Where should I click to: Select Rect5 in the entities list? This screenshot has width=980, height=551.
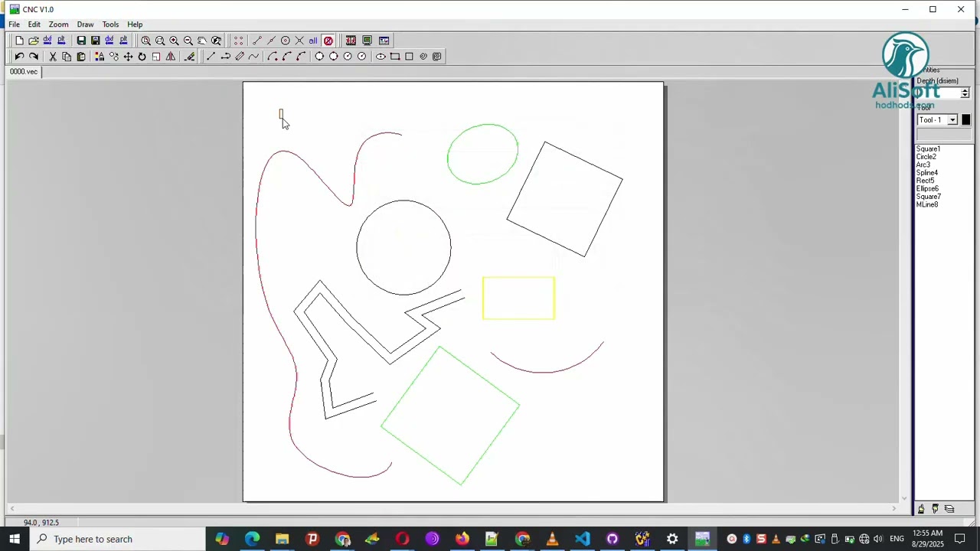[x=925, y=181]
